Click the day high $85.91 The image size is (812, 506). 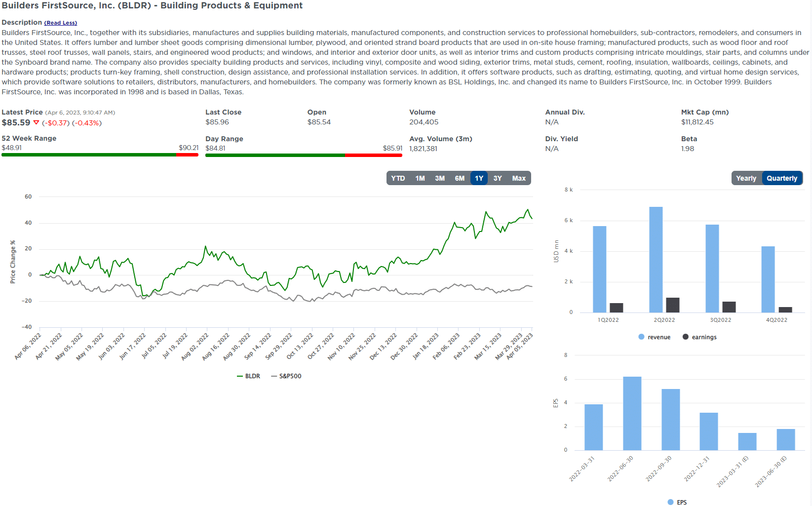click(392, 148)
